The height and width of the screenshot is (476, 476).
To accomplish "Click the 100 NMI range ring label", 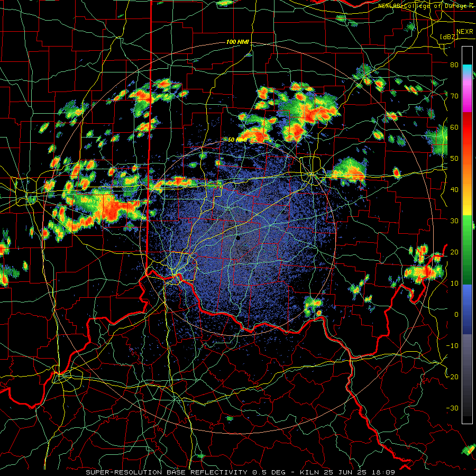I will [x=237, y=42].
